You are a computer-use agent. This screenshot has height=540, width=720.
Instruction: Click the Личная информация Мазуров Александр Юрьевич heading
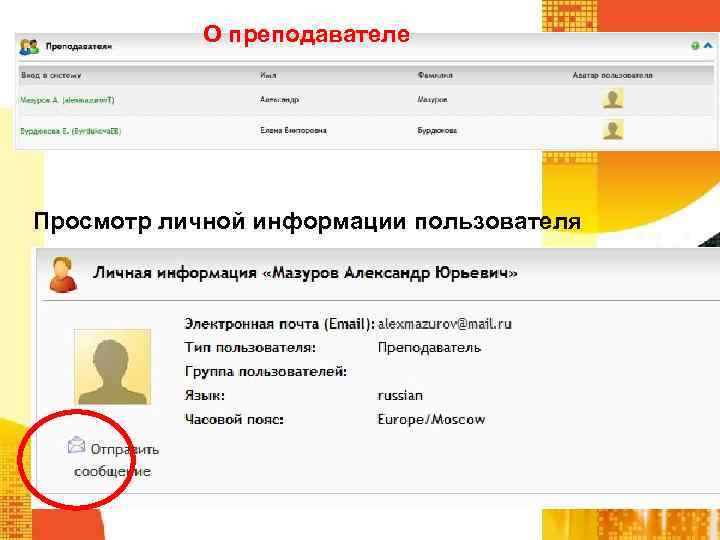click(x=305, y=273)
